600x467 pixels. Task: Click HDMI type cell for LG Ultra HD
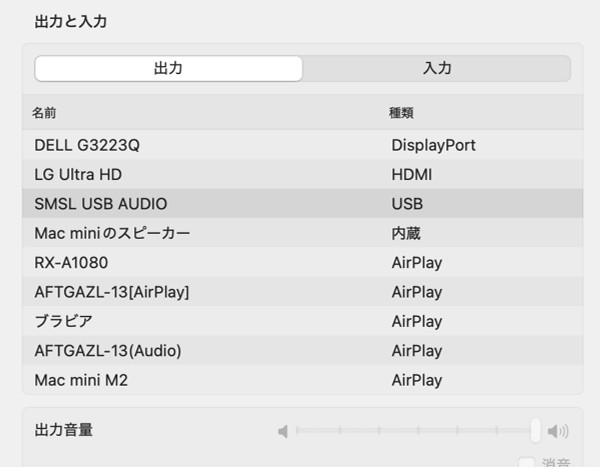(412, 175)
